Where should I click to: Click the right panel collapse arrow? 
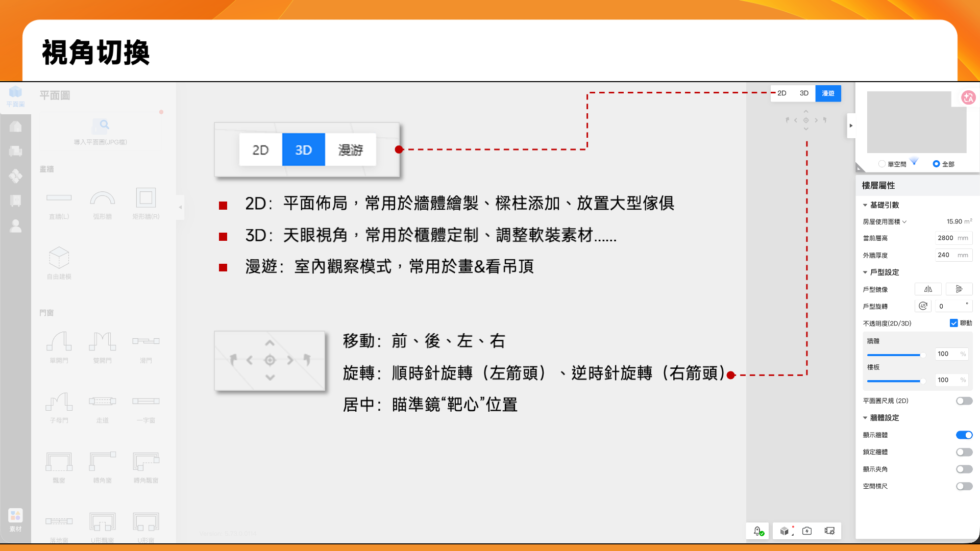pyautogui.click(x=851, y=126)
